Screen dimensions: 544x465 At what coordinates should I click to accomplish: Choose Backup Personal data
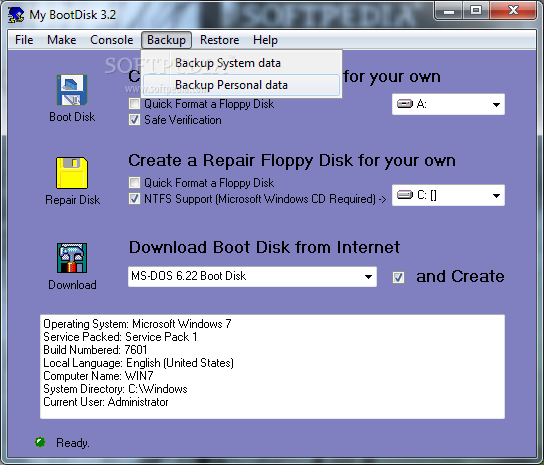[241, 85]
